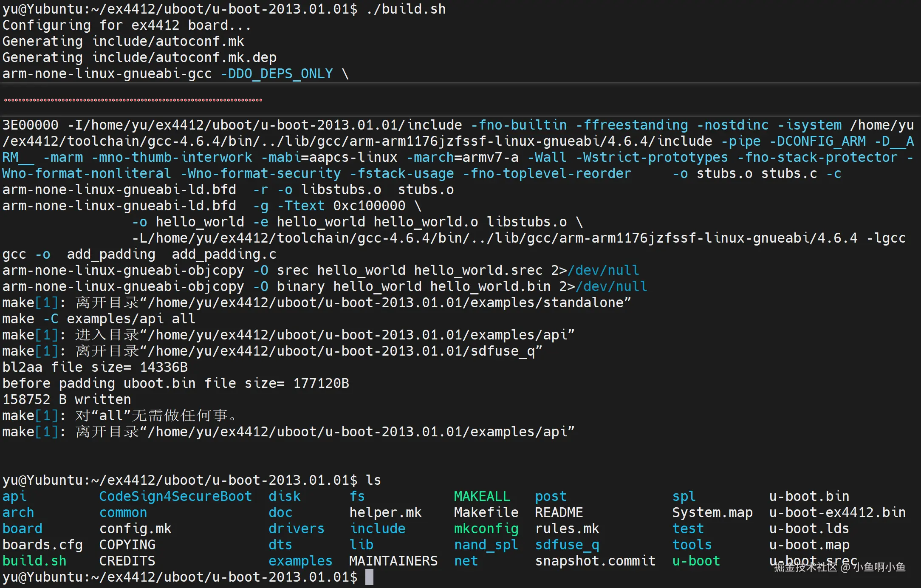Click the drivers directory entry
The height and width of the screenshot is (588, 921).
(x=296, y=529)
